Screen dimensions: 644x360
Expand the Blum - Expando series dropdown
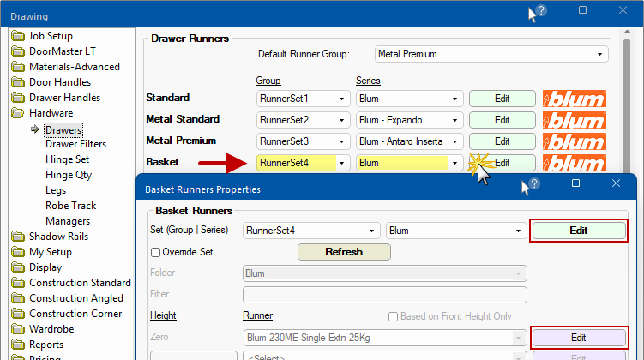click(x=409, y=119)
